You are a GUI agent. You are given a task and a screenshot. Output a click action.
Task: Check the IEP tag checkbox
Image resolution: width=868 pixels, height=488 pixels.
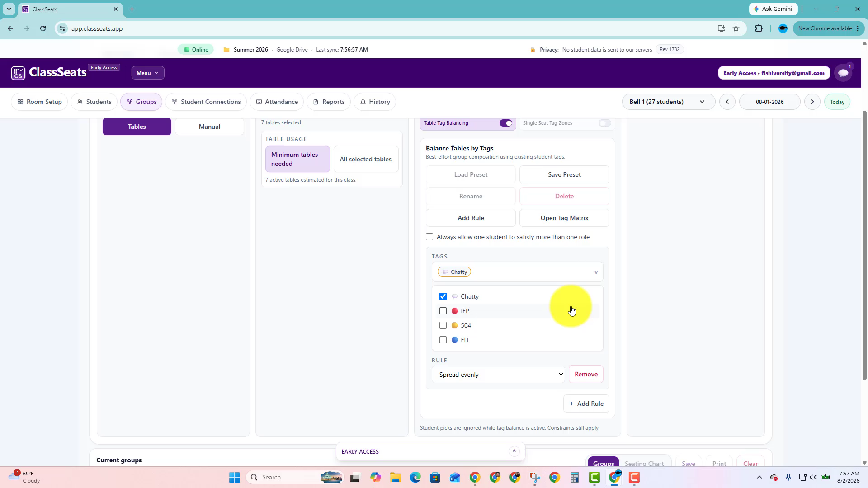tap(443, 311)
